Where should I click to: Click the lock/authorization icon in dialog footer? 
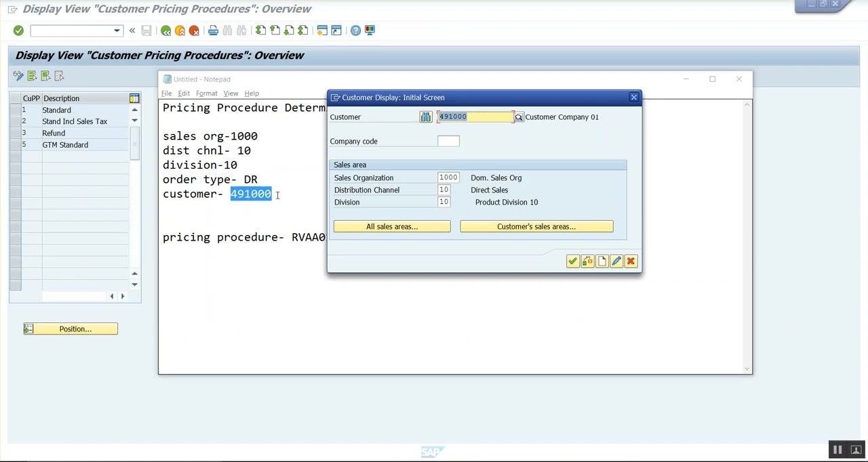tap(587, 261)
